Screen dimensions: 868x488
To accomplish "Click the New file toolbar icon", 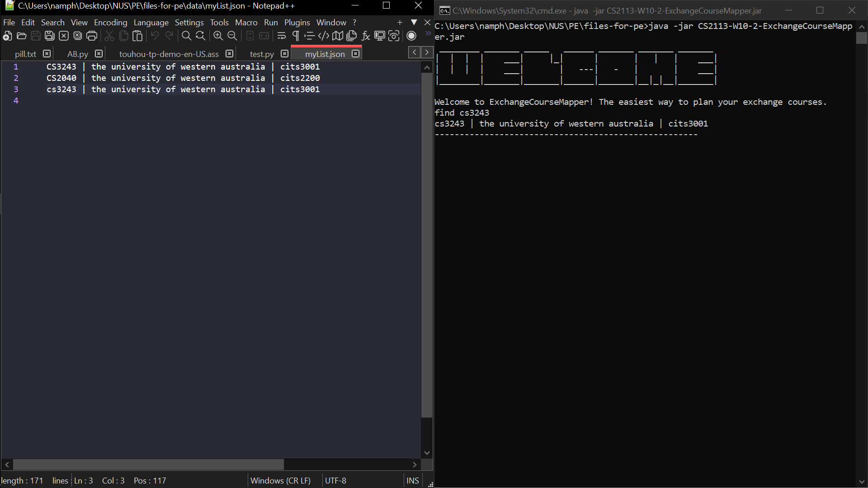I will [x=7, y=36].
